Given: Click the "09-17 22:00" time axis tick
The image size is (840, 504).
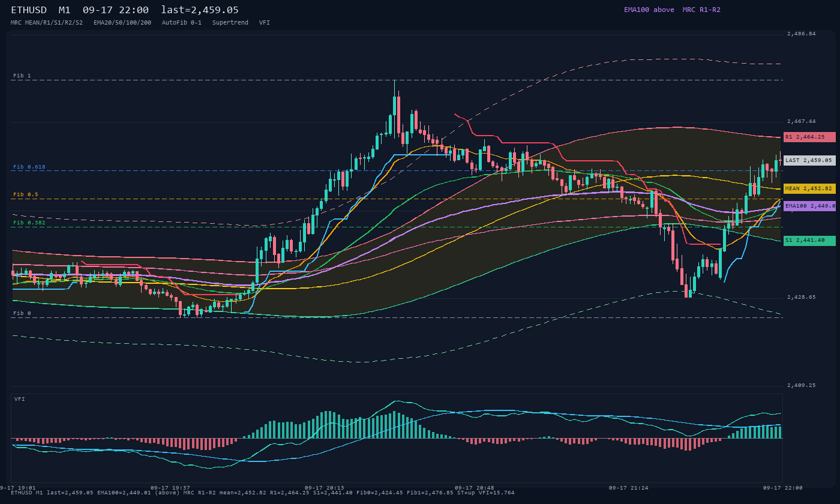Looking at the screenshot, I should tap(783, 488).
